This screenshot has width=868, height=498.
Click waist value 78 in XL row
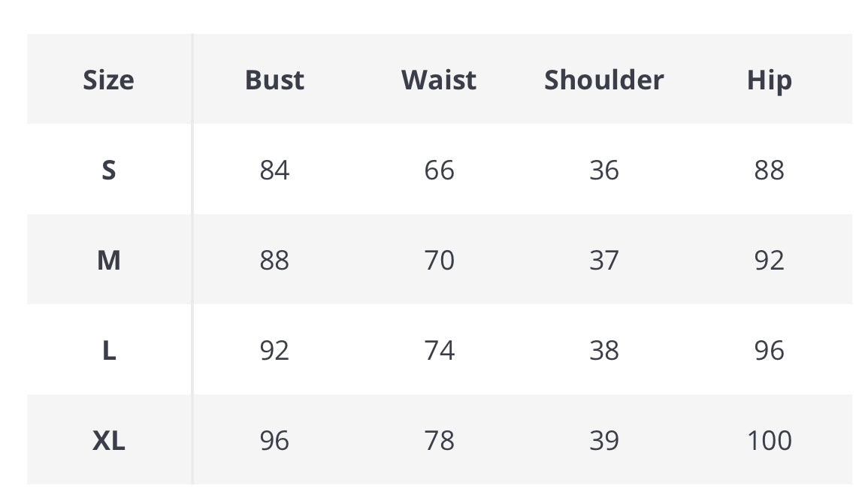tap(439, 441)
